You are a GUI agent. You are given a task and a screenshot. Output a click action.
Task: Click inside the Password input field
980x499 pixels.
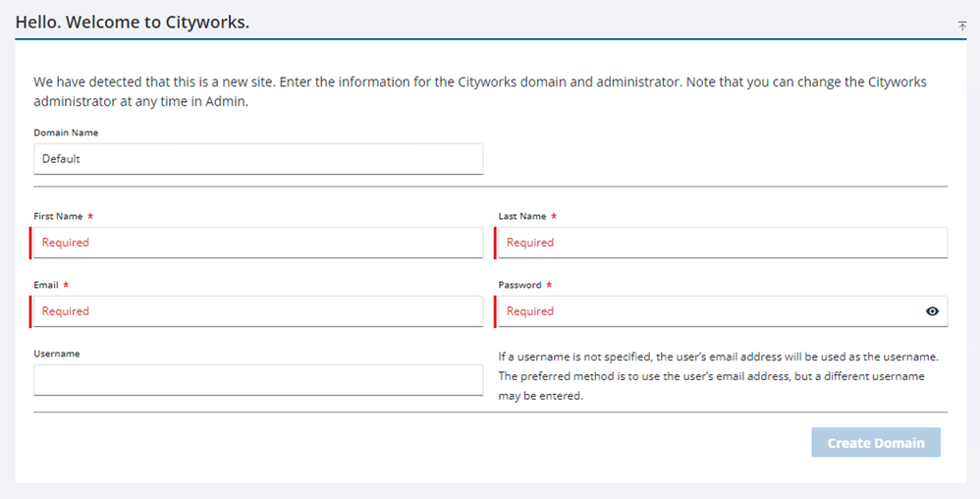tap(707, 311)
